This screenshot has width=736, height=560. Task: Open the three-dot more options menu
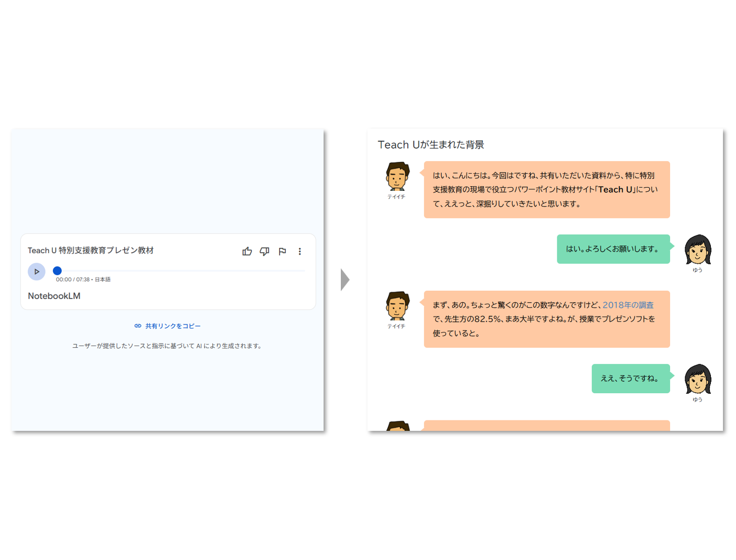(300, 252)
